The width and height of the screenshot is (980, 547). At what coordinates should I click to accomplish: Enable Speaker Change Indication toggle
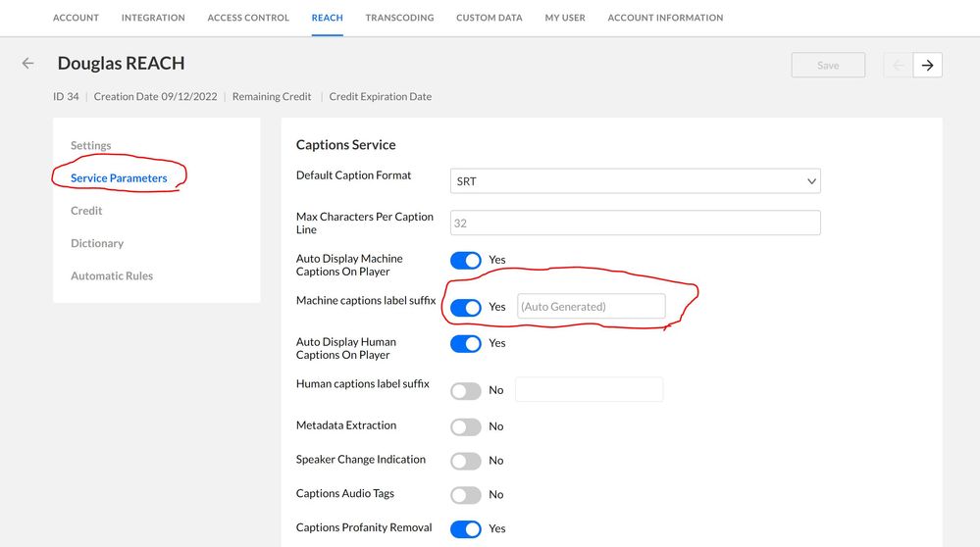[x=466, y=461]
